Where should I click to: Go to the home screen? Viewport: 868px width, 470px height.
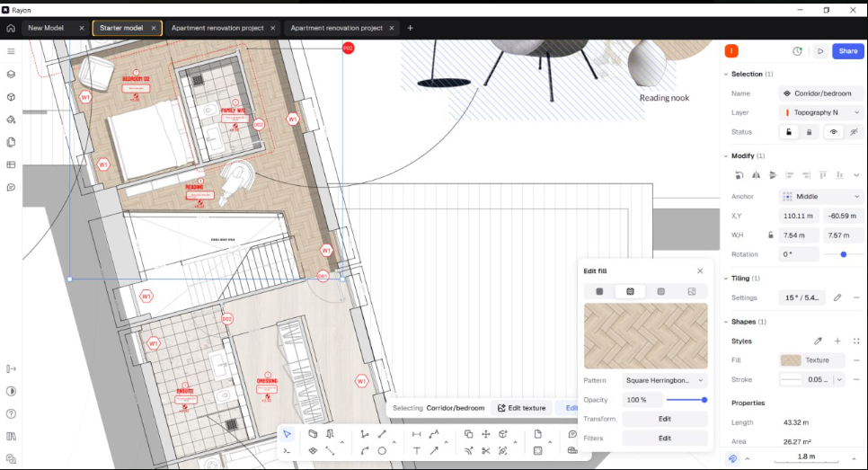(11, 28)
